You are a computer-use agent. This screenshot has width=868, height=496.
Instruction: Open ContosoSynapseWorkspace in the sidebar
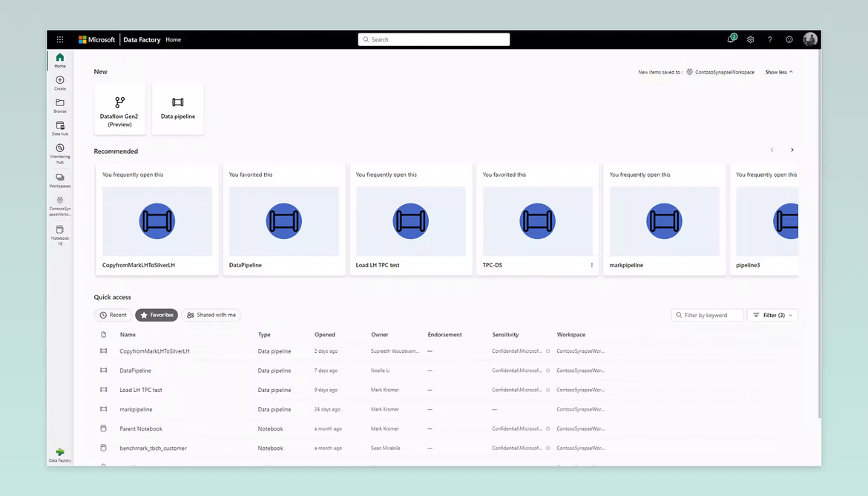click(x=60, y=206)
